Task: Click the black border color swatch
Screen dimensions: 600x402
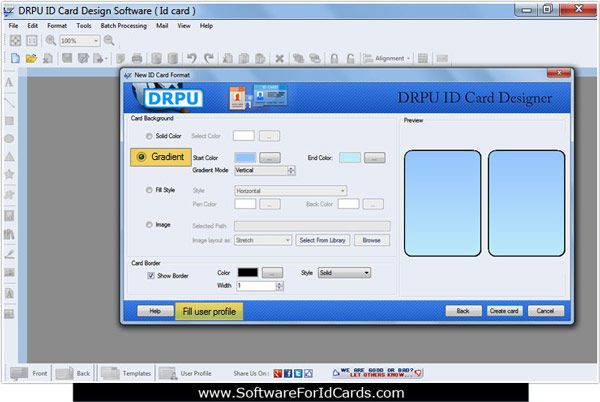Action: [248, 272]
